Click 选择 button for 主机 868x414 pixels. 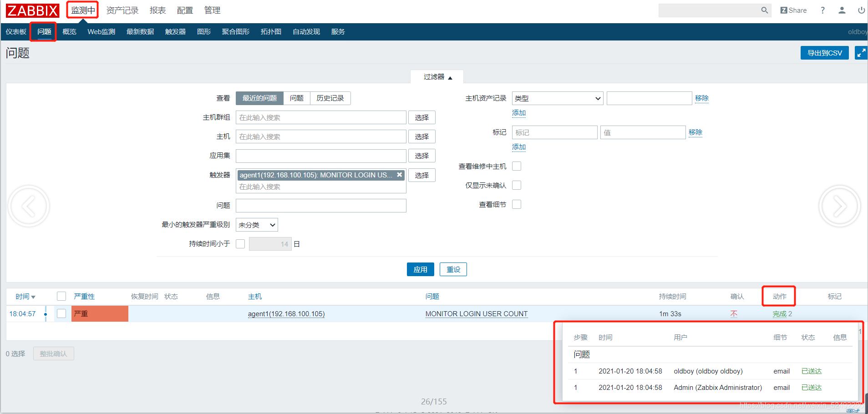422,136
